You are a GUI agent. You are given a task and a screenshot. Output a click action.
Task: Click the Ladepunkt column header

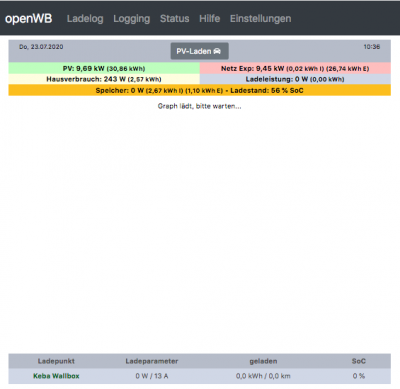(56, 361)
